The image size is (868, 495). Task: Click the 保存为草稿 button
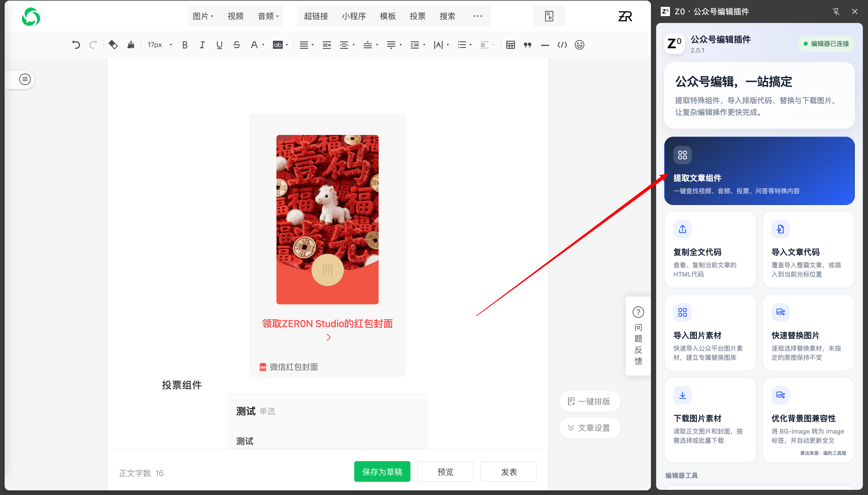pyautogui.click(x=382, y=471)
